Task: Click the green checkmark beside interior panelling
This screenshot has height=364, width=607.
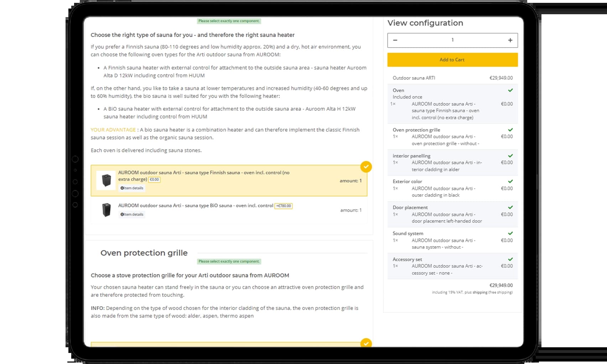Action: 510,156
